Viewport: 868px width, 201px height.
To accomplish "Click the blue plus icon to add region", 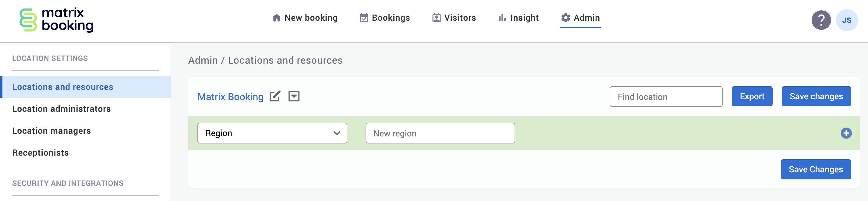I will (x=846, y=133).
